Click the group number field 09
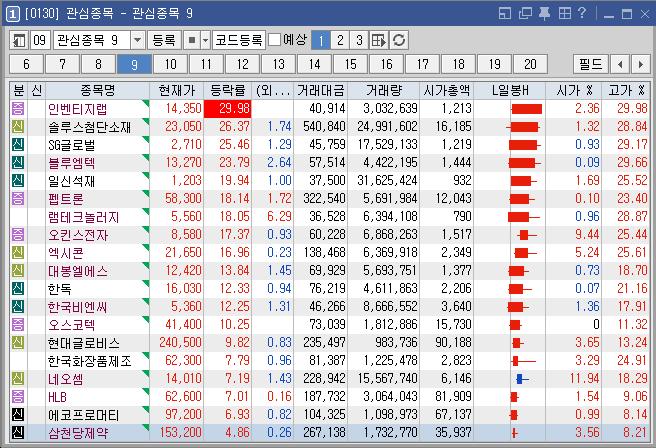The height and width of the screenshot is (448, 656). [x=40, y=41]
